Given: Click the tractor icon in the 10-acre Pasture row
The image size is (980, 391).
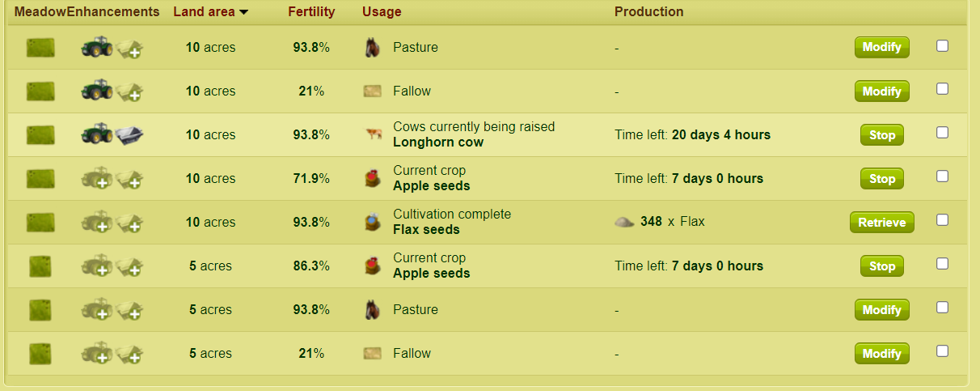Looking at the screenshot, I should click(97, 48).
